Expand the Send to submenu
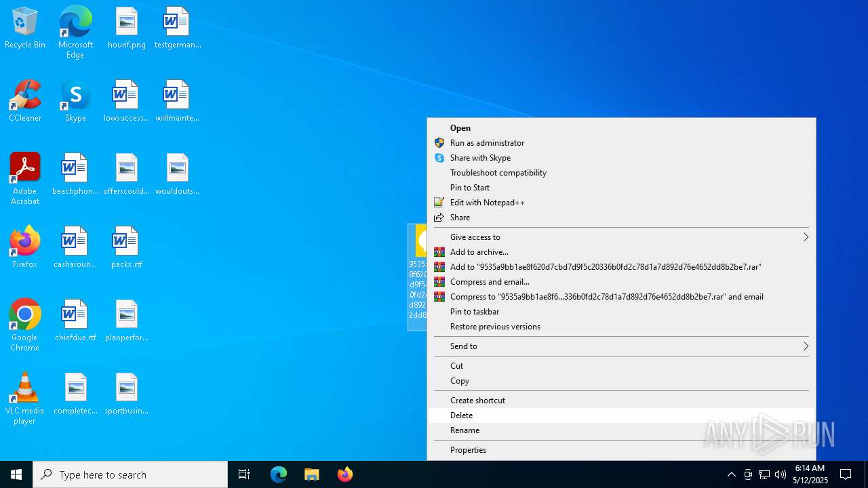 click(x=621, y=346)
